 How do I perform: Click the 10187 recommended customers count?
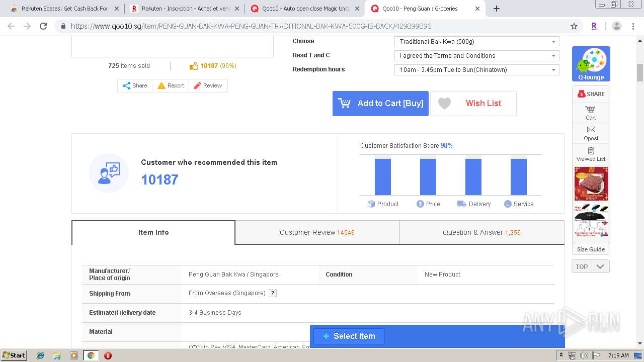[159, 179]
